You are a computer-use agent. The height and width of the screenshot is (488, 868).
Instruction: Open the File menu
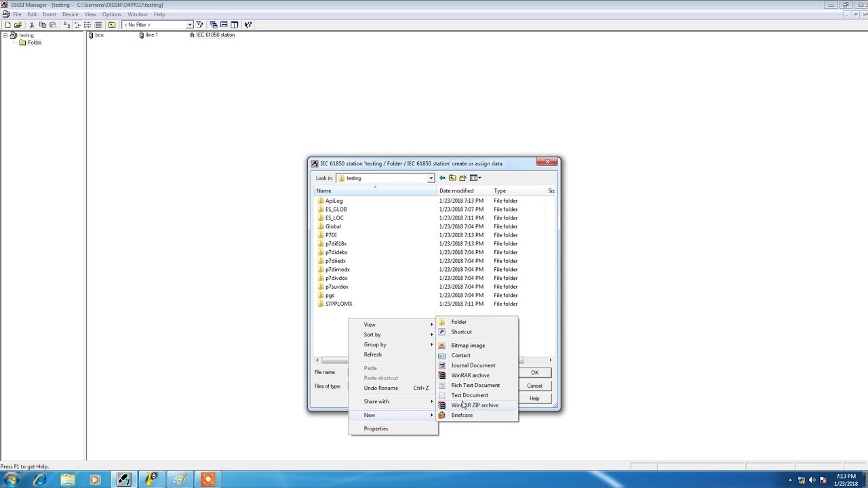click(x=17, y=14)
